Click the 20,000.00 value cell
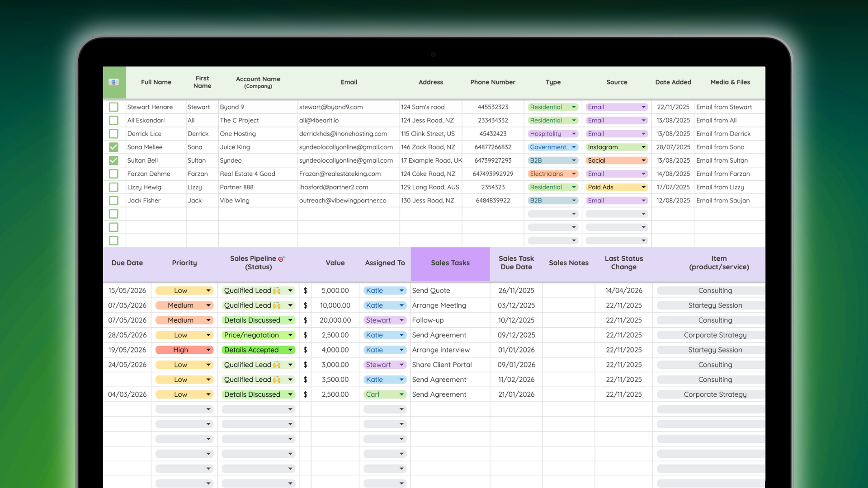Image resolution: width=868 pixels, height=488 pixels. coord(335,320)
